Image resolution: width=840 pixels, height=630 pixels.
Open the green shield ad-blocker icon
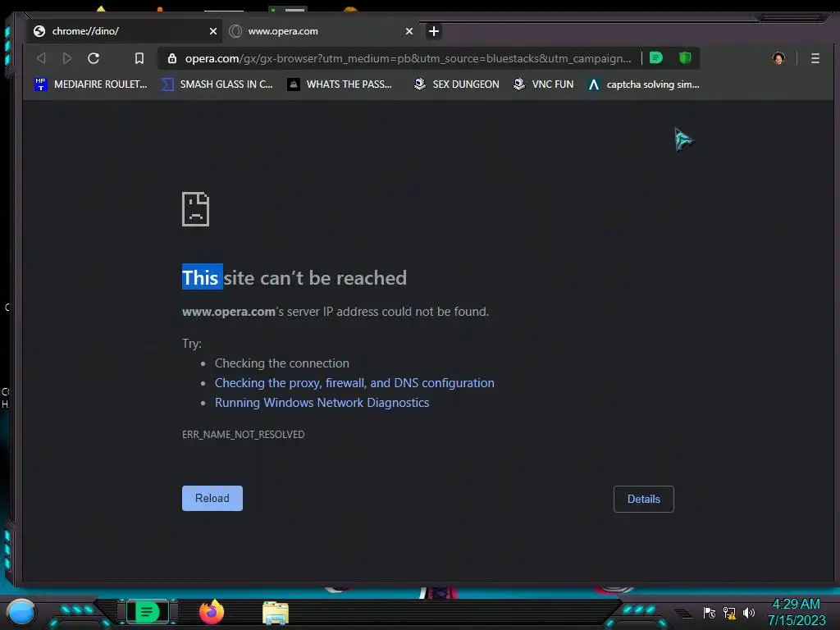pos(685,58)
